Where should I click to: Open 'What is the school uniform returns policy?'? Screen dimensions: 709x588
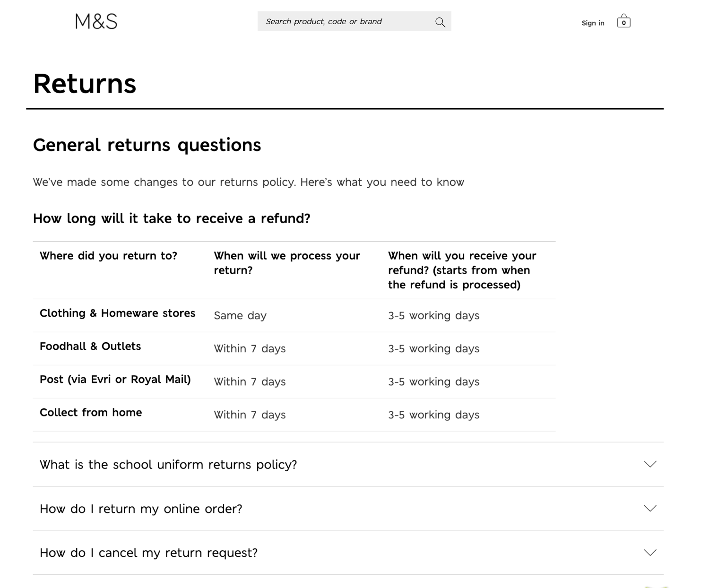[x=168, y=465]
